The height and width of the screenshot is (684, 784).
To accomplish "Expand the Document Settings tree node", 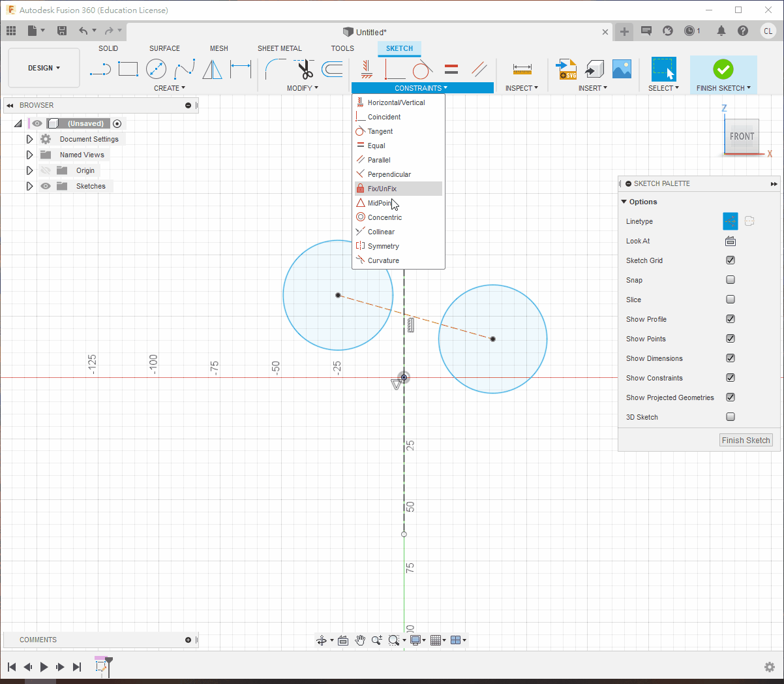I will pos(29,139).
